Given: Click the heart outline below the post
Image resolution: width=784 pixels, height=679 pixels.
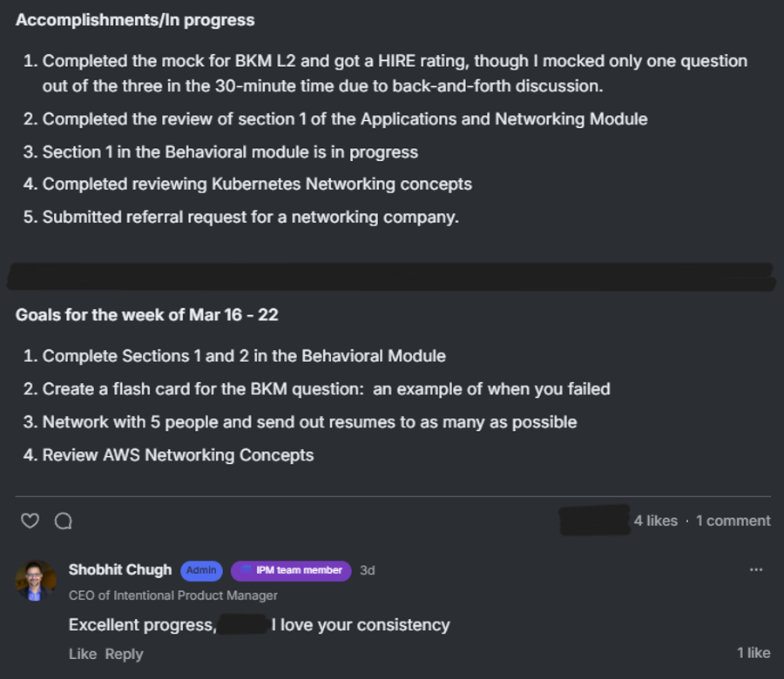Looking at the screenshot, I should coord(30,520).
